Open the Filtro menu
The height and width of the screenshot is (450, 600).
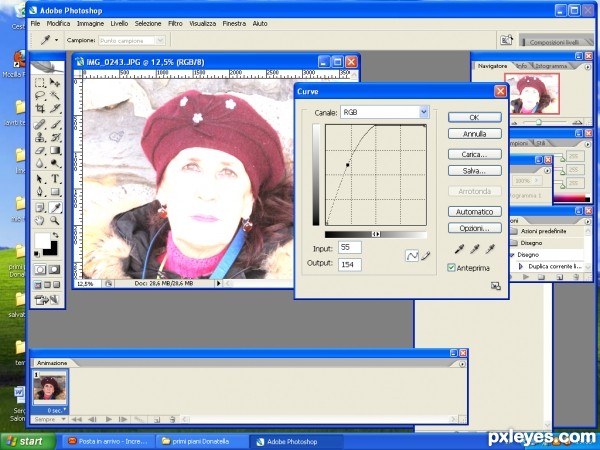point(175,23)
